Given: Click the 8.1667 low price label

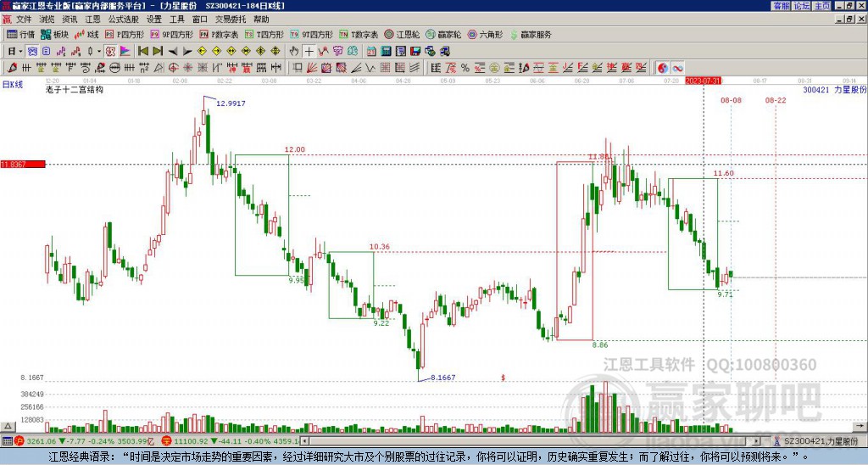Looking at the screenshot, I should click(442, 378).
